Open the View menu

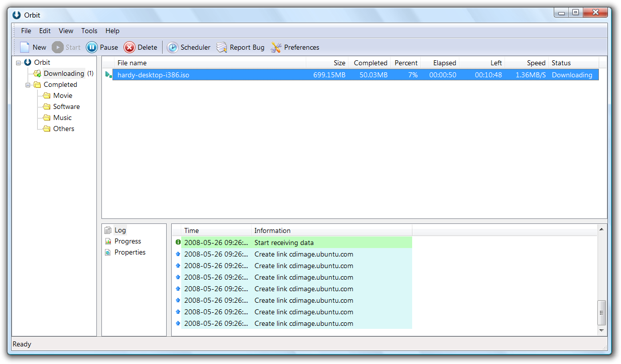(x=66, y=31)
